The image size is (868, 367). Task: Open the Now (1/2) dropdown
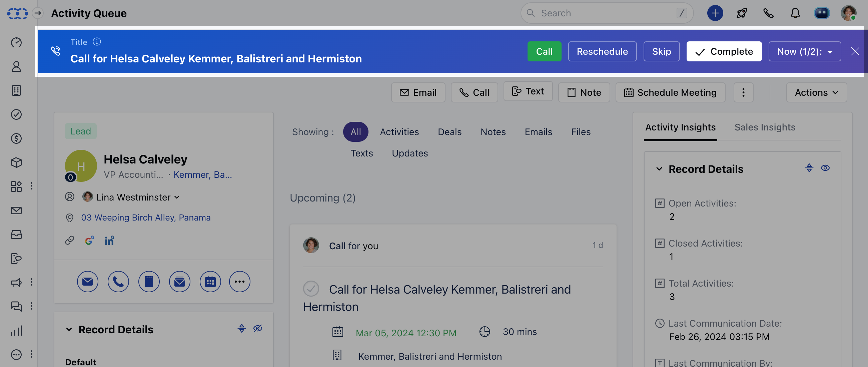(x=805, y=51)
